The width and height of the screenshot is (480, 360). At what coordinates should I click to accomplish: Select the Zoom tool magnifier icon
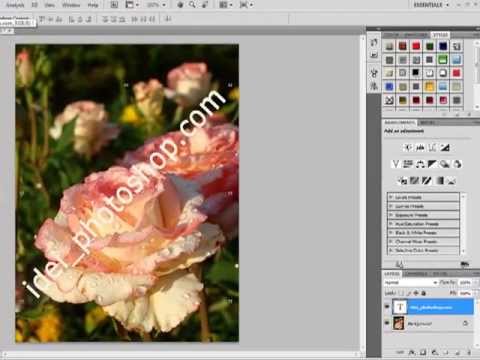click(192, 5)
